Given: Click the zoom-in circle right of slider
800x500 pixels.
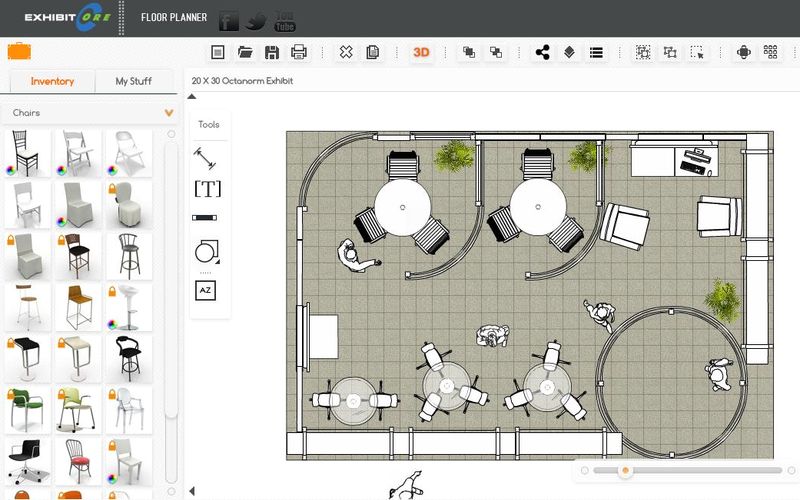Looking at the screenshot, I should point(791,470).
